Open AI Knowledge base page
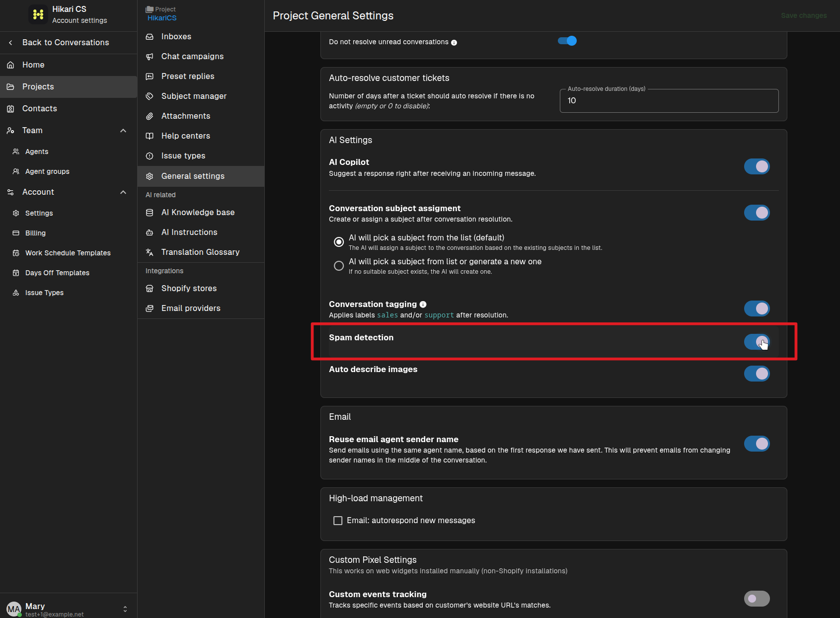840x618 pixels. (x=201, y=213)
